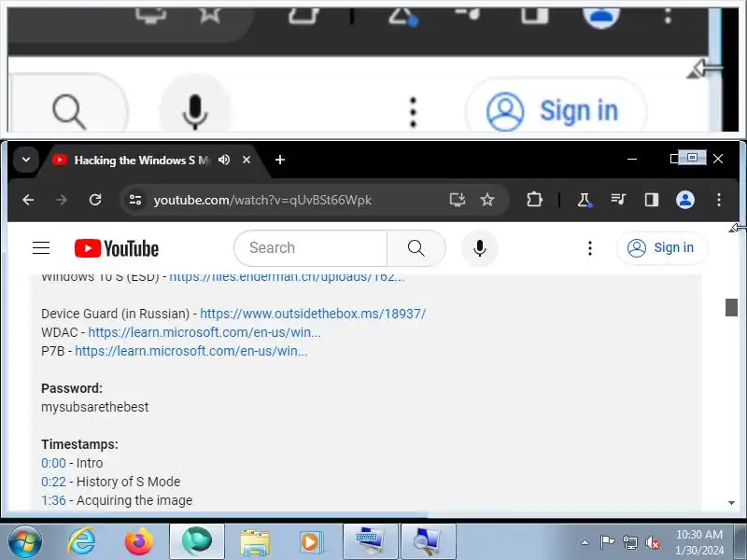747x560 pixels.
Task: Open the Windows Start menu orb
Action: (x=24, y=541)
